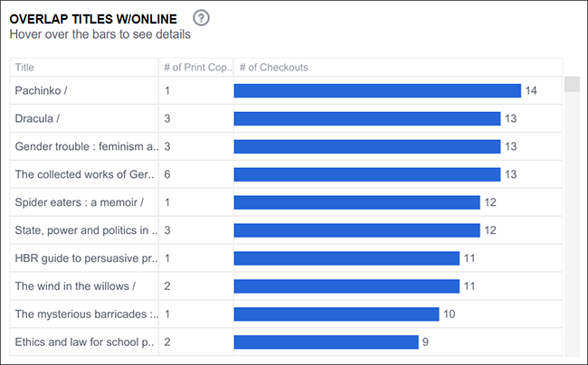This screenshot has width=588, height=365.
Task: Click the # of Print Copies column header
Action: coord(197,68)
